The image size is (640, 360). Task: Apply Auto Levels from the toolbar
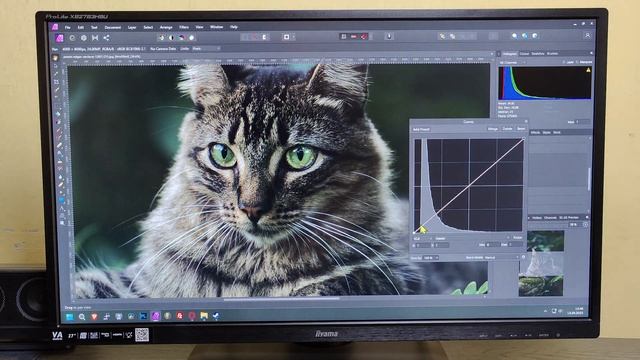[161, 38]
